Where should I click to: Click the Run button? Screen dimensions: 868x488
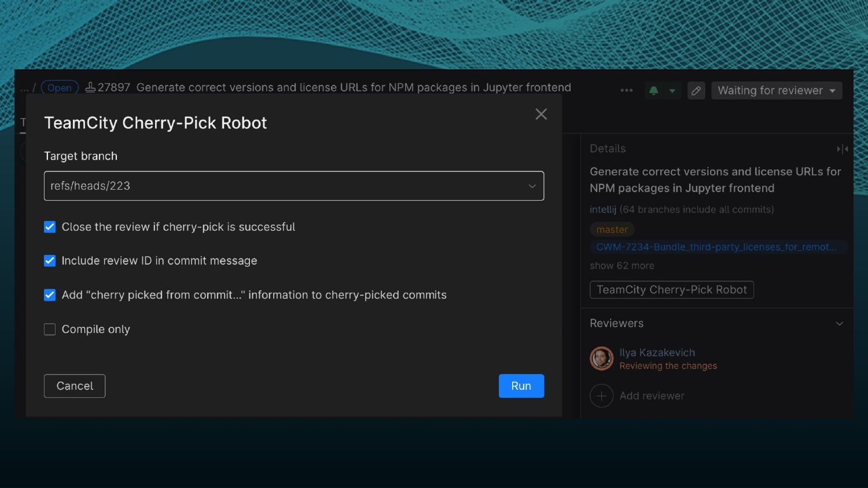click(x=521, y=386)
